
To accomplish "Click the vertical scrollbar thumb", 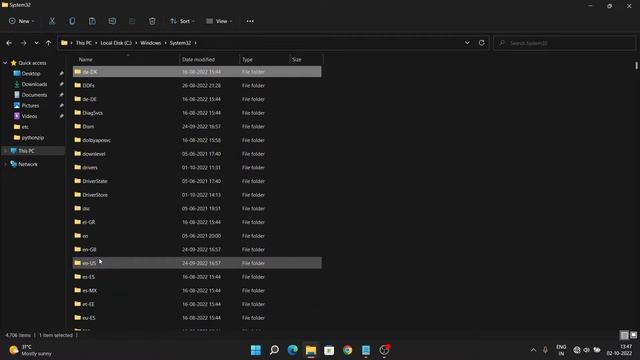I will tap(636, 65).
